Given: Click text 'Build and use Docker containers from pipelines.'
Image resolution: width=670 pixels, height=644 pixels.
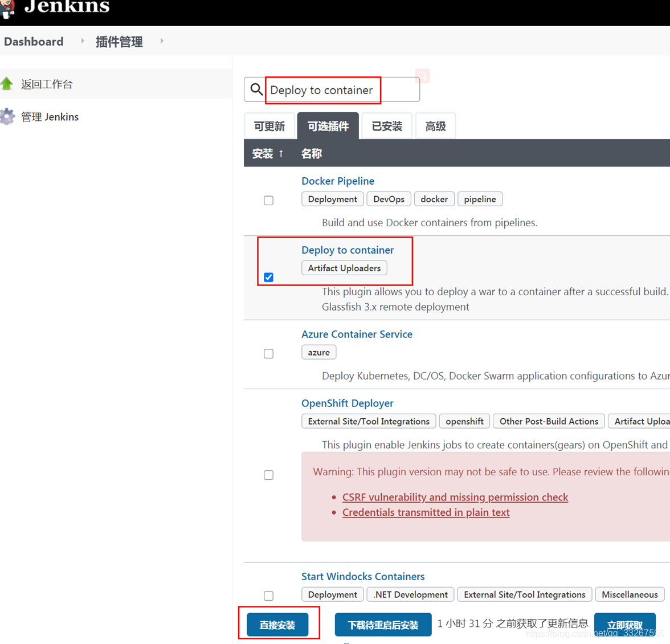Looking at the screenshot, I should (x=430, y=223).
